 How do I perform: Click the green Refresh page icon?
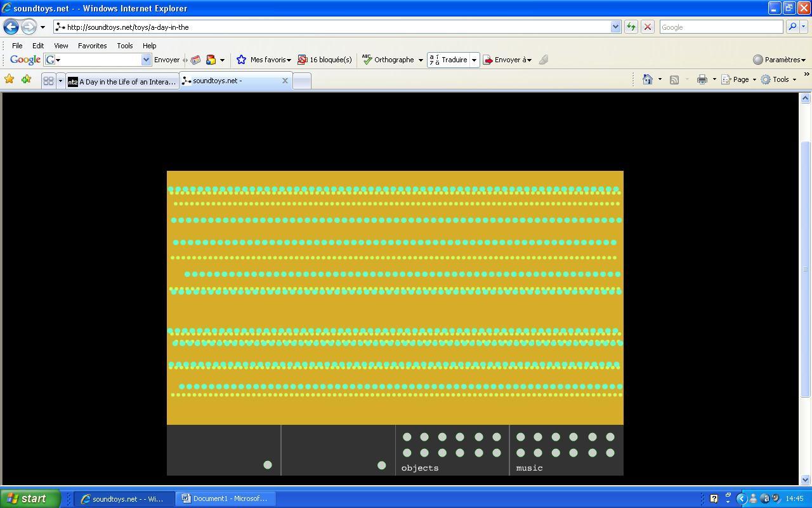(631, 27)
